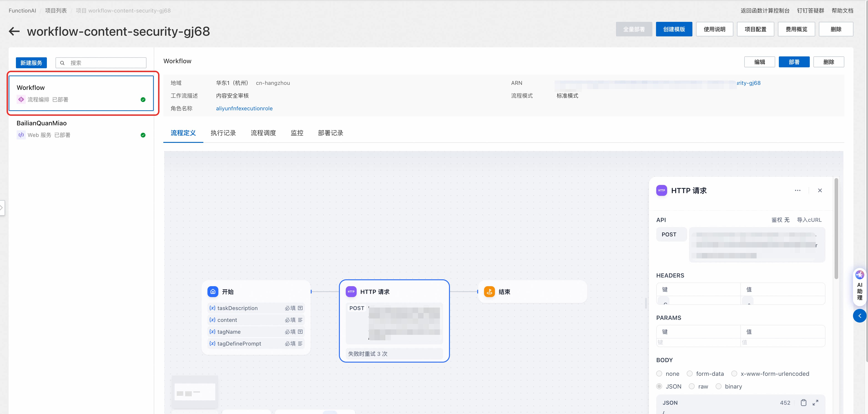Click the back arrow beside project title
This screenshot has height=414, width=868.
point(14,31)
